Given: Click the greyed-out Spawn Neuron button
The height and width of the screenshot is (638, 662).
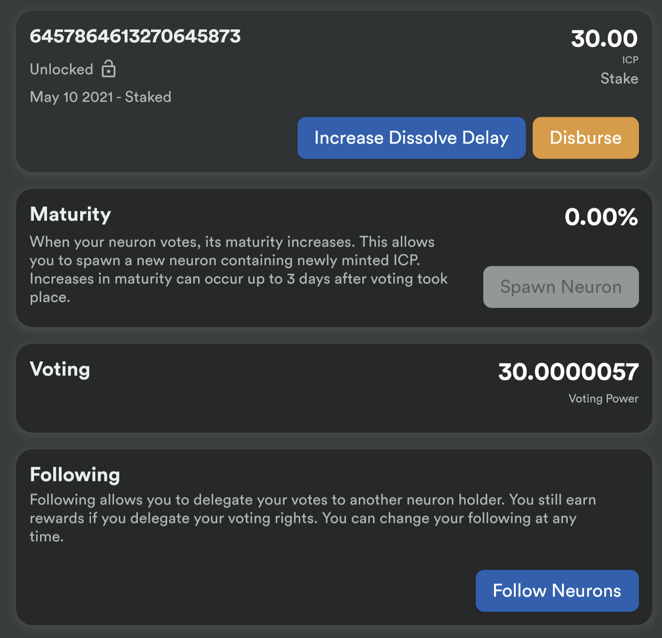Looking at the screenshot, I should point(561,287).
